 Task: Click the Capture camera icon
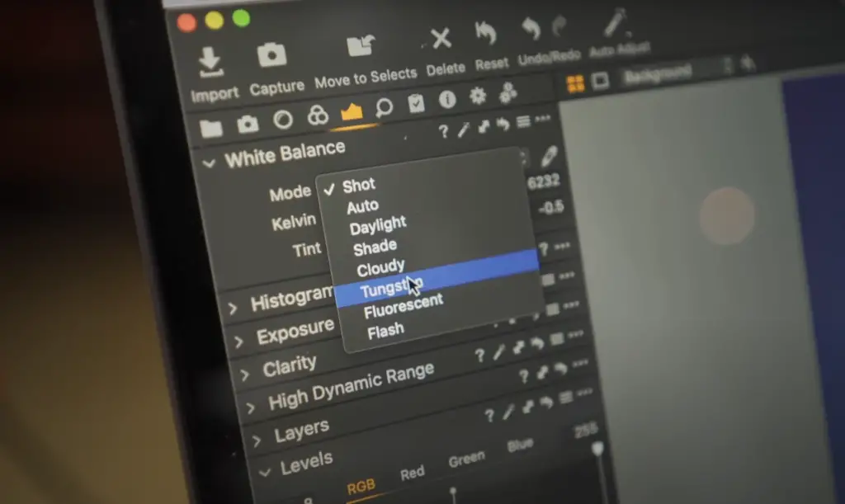pos(271,56)
